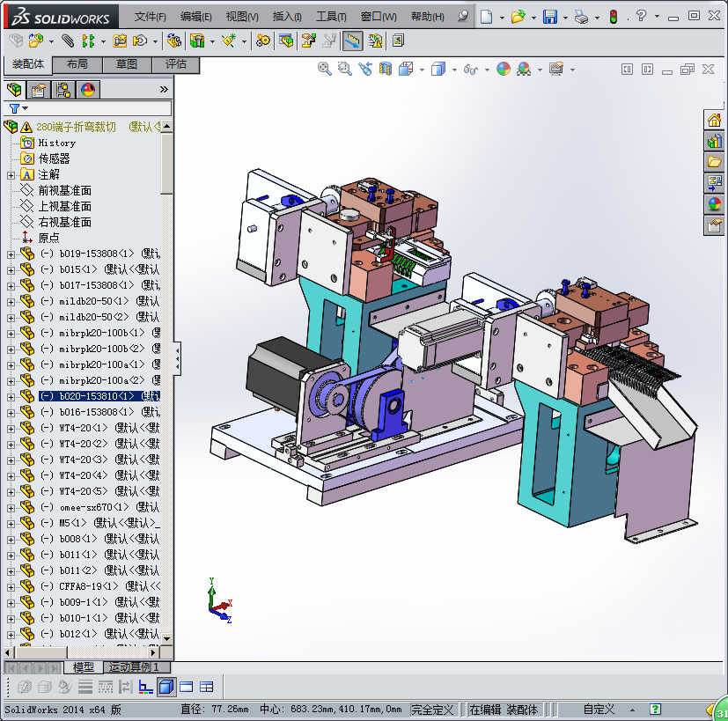Open the PropertyManager tab icon
This screenshot has height=721, width=728.
pyautogui.click(x=39, y=90)
